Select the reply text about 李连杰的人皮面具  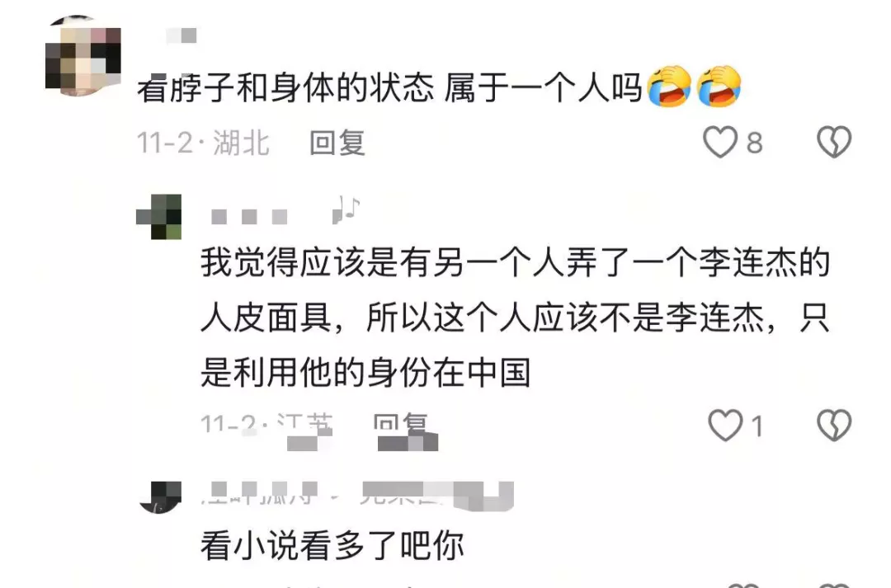click(x=516, y=318)
